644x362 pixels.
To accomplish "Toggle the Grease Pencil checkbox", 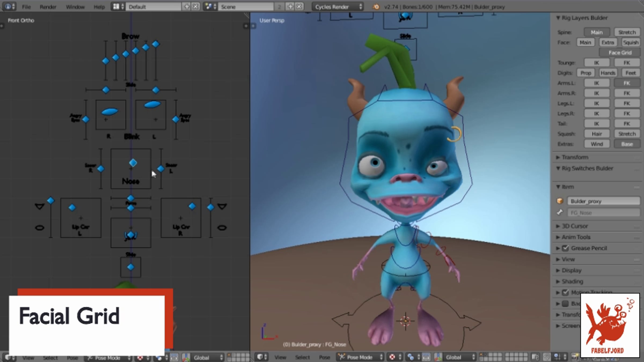I will pos(565,248).
